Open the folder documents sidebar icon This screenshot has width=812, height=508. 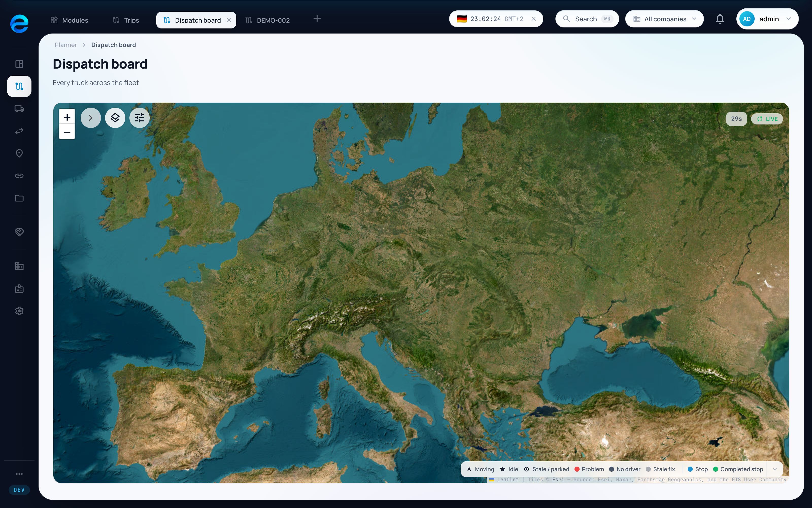[x=19, y=198]
